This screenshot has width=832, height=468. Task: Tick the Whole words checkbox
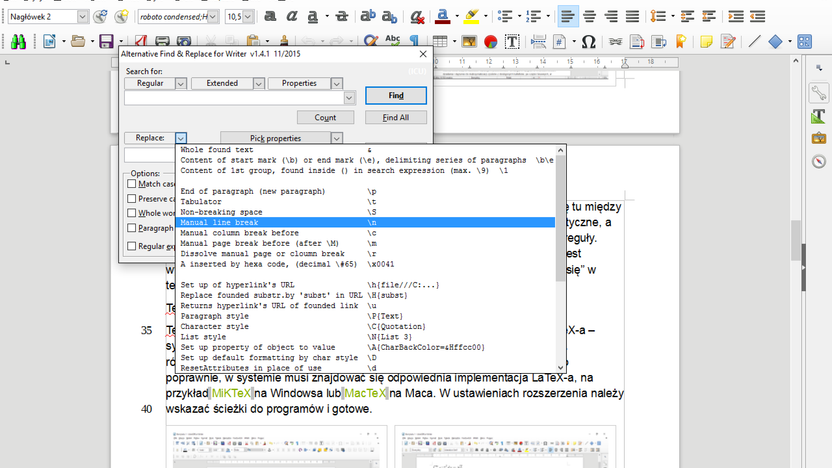(x=132, y=213)
